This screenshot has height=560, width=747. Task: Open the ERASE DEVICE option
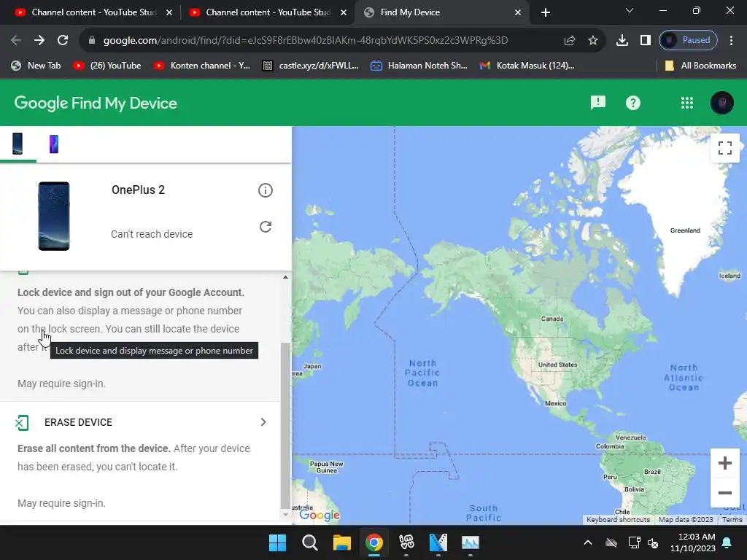click(140, 422)
